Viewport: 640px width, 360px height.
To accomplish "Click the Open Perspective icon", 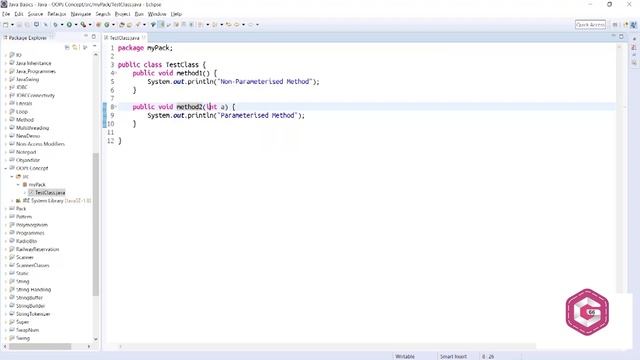I will pyautogui.click(x=615, y=25).
